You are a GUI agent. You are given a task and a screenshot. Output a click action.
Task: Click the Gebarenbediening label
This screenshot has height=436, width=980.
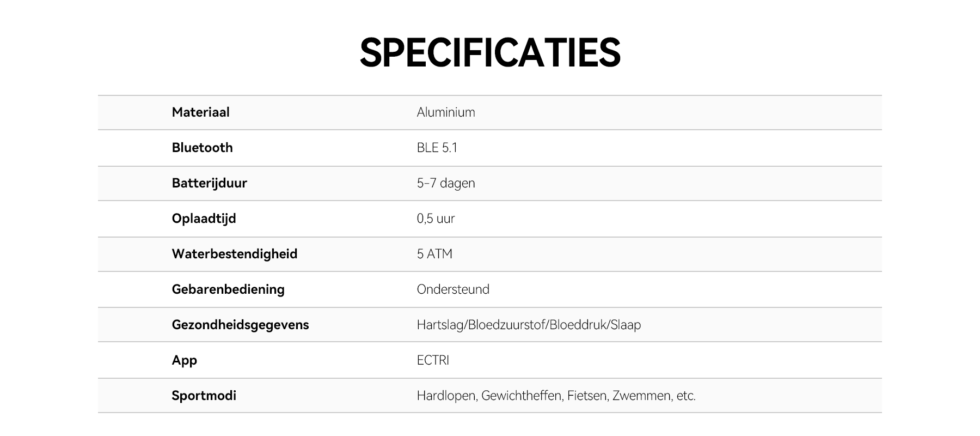(228, 289)
